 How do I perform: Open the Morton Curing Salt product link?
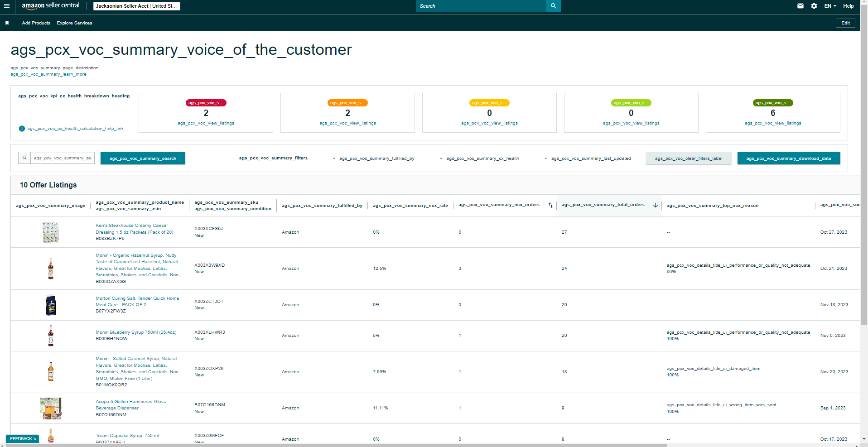coord(137,302)
